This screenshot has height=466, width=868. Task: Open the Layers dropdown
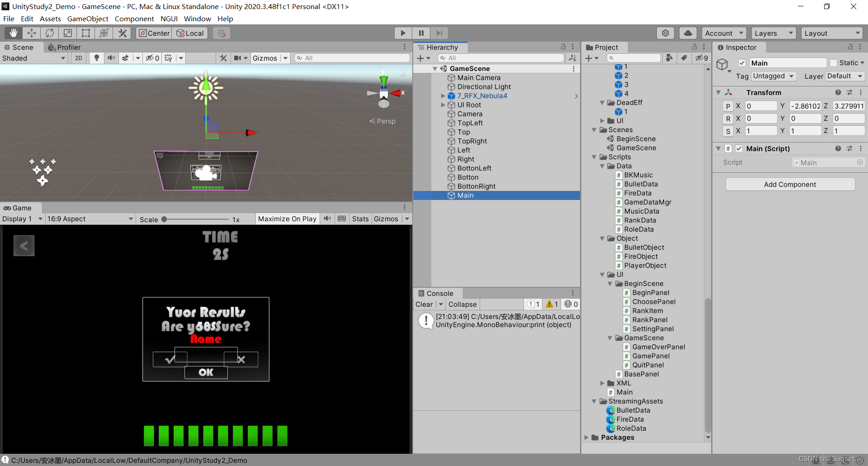pos(774,33)
